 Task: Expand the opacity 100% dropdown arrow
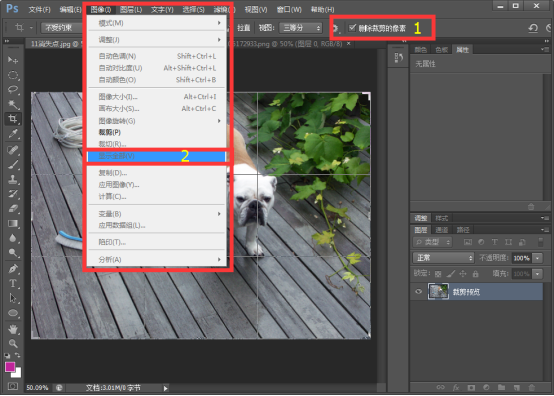click(537, 258)
